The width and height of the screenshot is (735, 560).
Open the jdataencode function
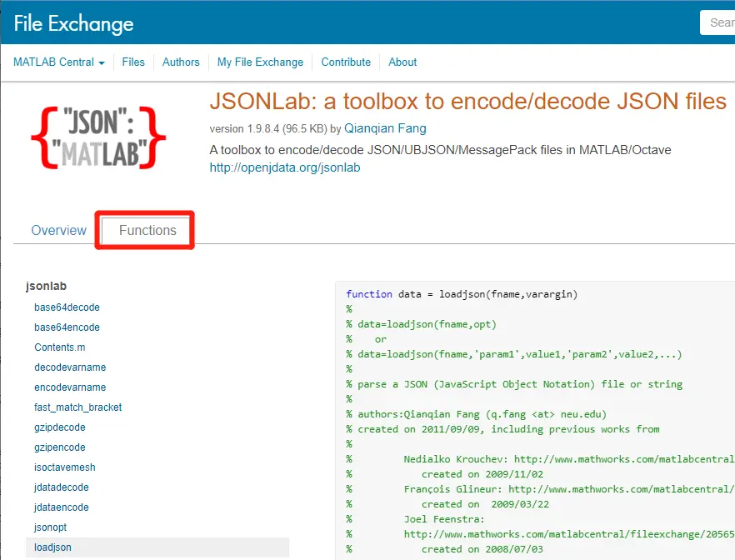[x=62, y=507]
